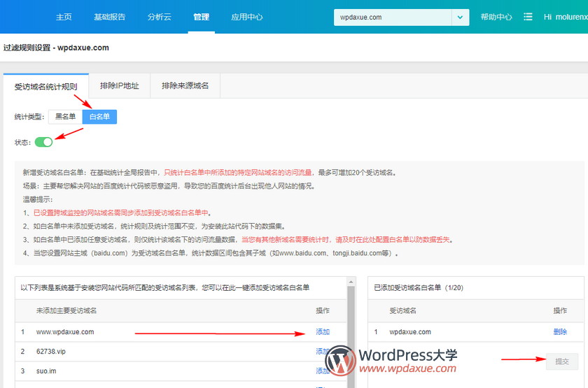Select www.wpdaxue.com domain row text
Screen dimensions: 588x388
(x=65, y=332)
